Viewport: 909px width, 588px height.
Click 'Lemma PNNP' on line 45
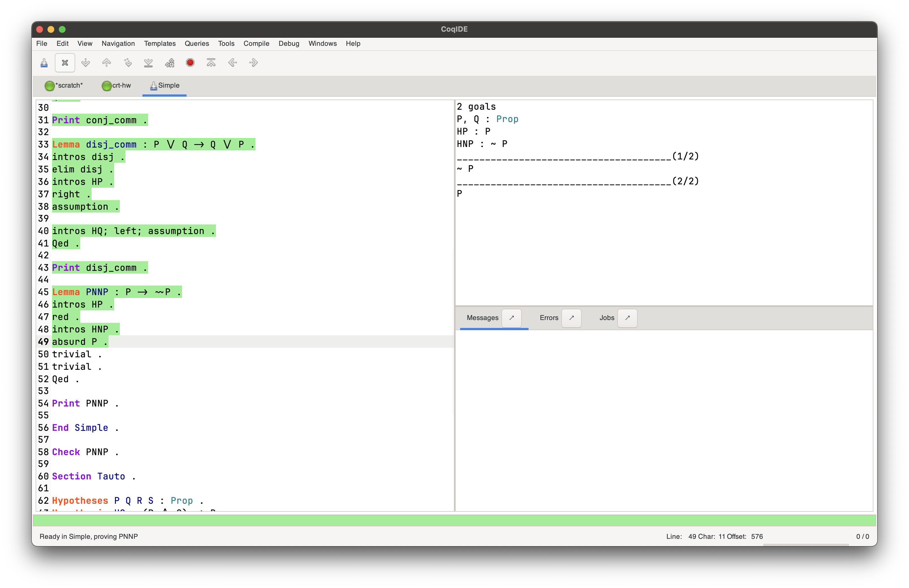pyautogui.click(x=80, y=292)
